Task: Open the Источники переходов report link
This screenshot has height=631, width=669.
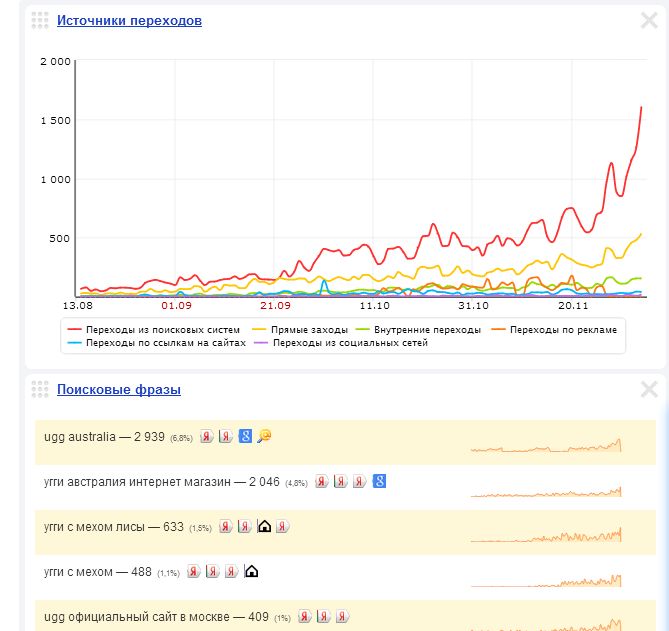Action: 129,20
